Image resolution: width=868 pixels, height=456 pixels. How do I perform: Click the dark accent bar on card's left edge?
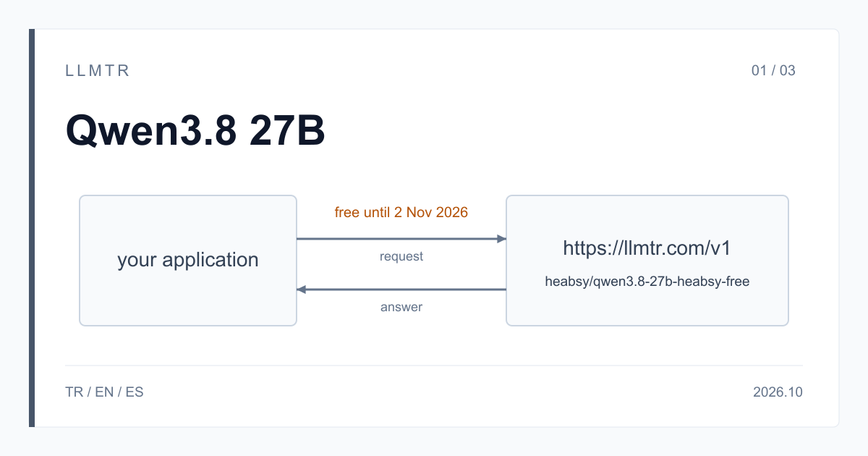click(32, 228)
